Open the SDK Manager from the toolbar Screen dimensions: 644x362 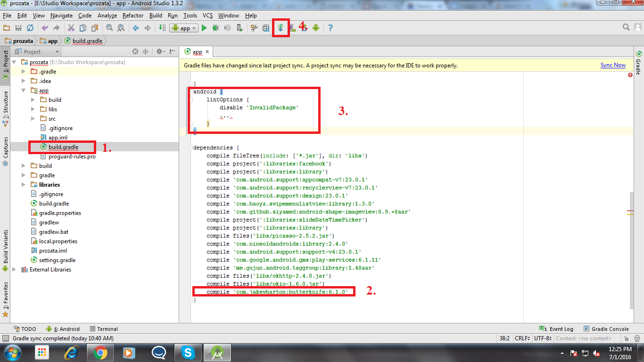pyautogui.click(x=305, y=28)
